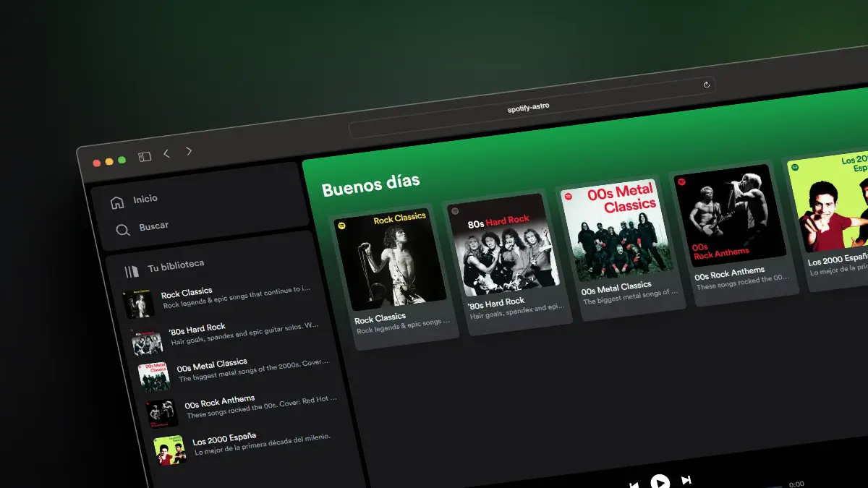Click the Inicio home icon

click(116, 201)
